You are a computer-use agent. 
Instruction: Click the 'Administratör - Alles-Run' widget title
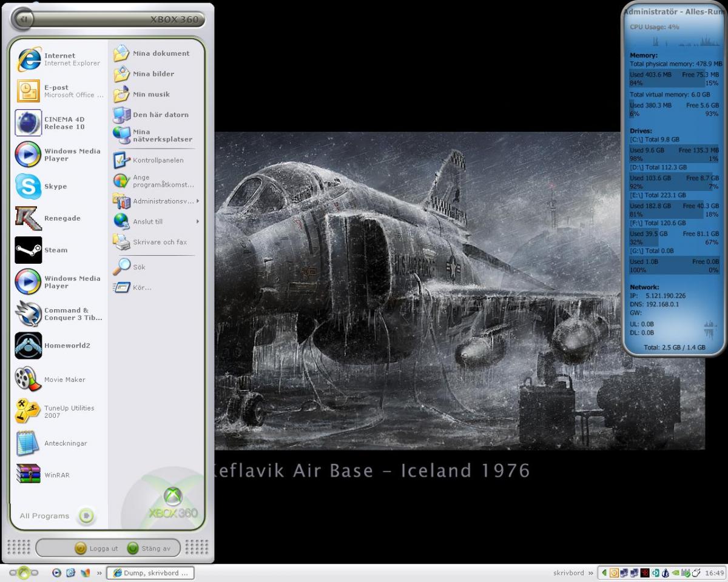coord(674,12)
